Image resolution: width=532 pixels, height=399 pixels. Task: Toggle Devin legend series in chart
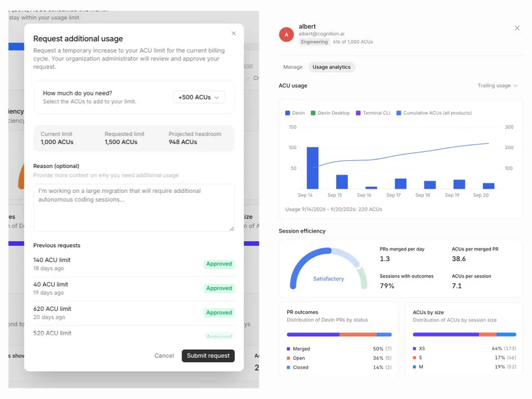click(295, 113)
